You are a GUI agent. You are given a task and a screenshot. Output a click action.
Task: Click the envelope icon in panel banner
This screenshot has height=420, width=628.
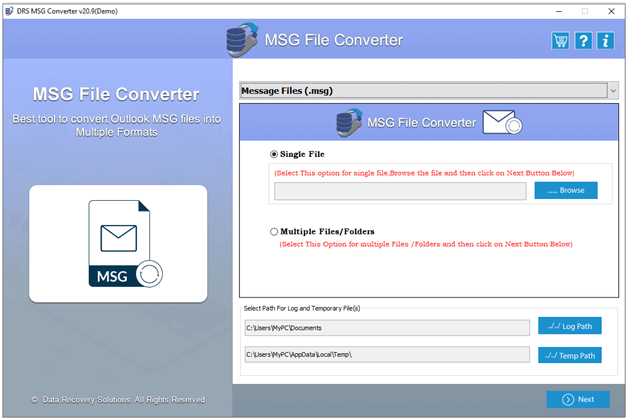(502, 122)
